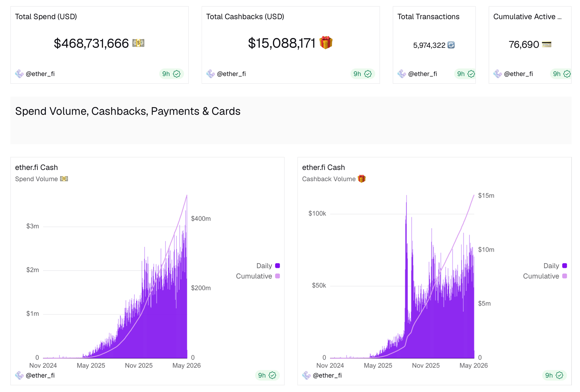This screenshot has width=580, height=392.
Task: Click the 9h freshness badge under Spend Volume chart
Action: [267, 375]
